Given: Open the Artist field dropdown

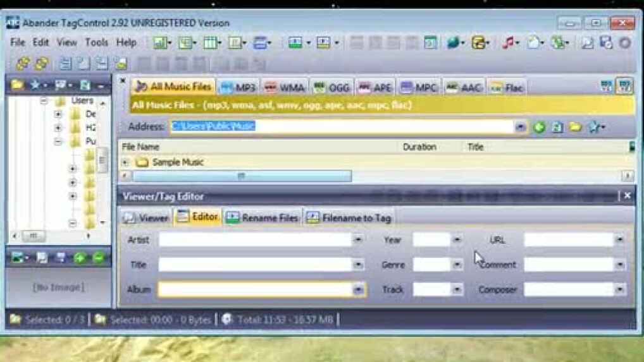Looking at the screenshot, I should click(x=358, y=240).
